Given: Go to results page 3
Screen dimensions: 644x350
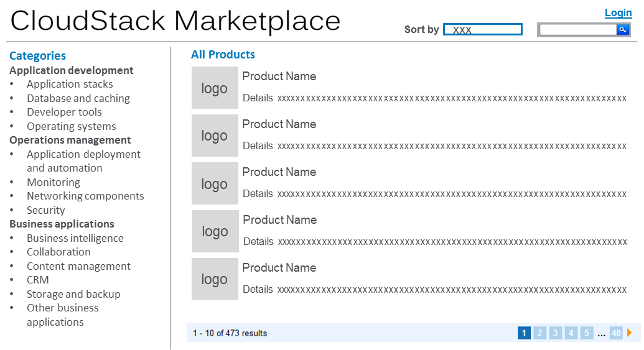Looking at the screenshot, I should (x=555, y=333).
